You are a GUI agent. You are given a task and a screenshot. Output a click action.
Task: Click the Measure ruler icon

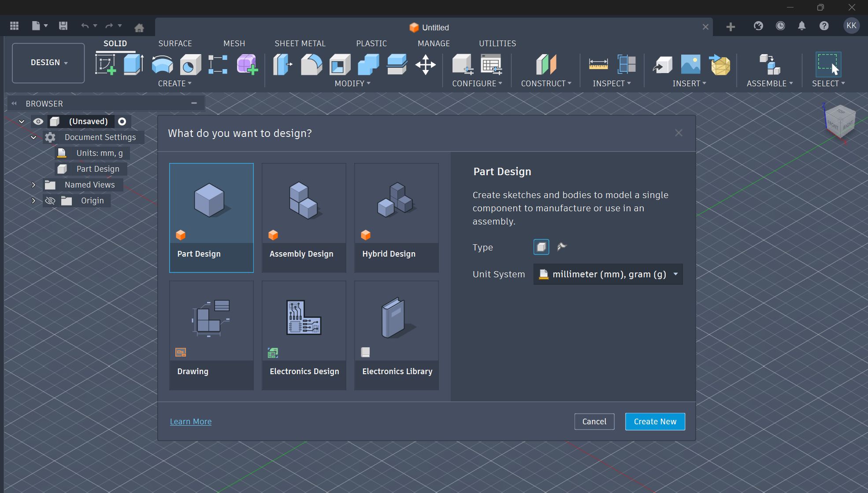coord(598,64)
